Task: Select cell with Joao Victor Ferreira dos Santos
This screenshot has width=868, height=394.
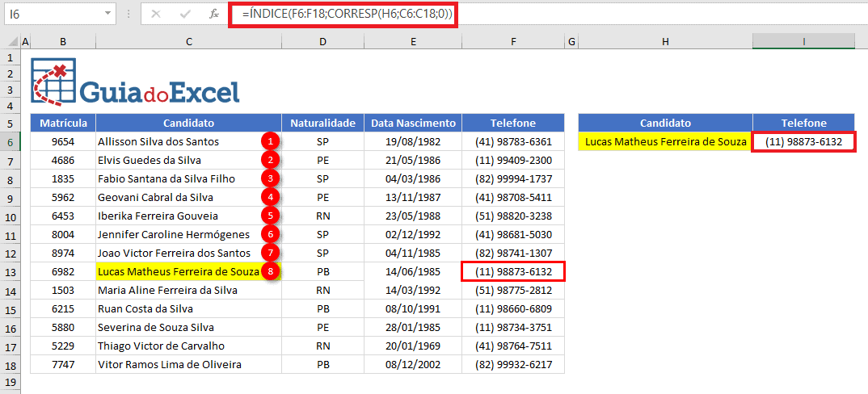Action: coord(189,253)
